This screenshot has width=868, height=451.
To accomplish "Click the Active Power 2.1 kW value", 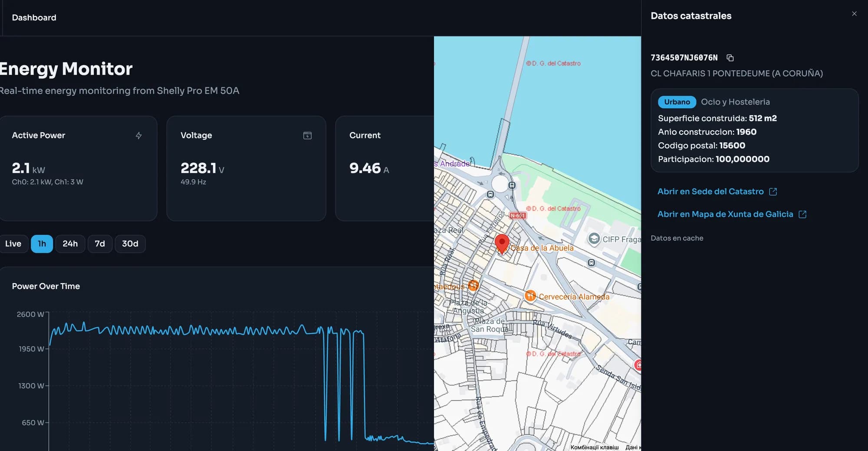I will point(28,168).
